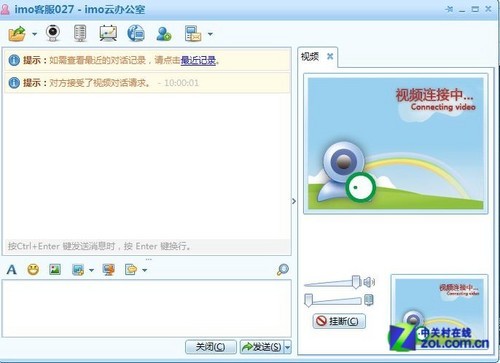Viewport: 500px width, 363px height.
Task: Close the 视频 tab
Action: (330, 56)
